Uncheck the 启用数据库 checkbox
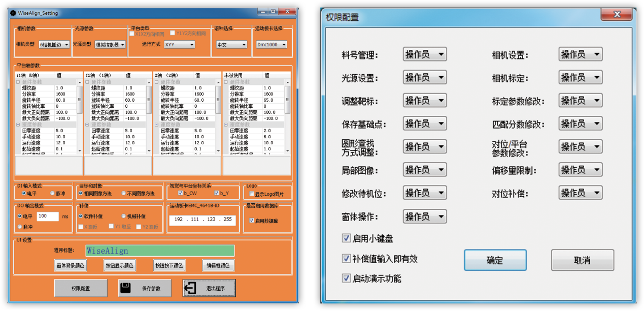 252,221
